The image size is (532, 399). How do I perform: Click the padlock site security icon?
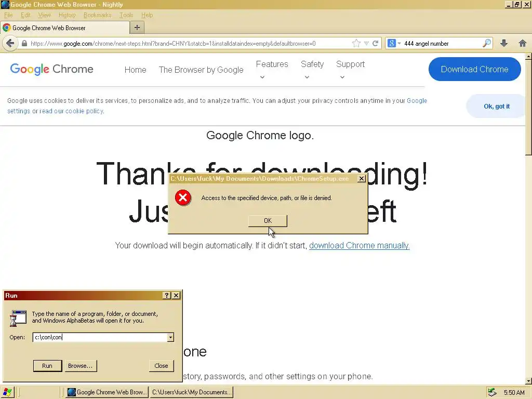(24, 44)
